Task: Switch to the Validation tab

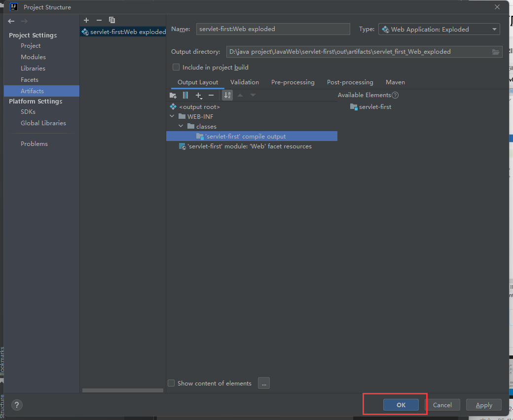Action: click(244, 82)
